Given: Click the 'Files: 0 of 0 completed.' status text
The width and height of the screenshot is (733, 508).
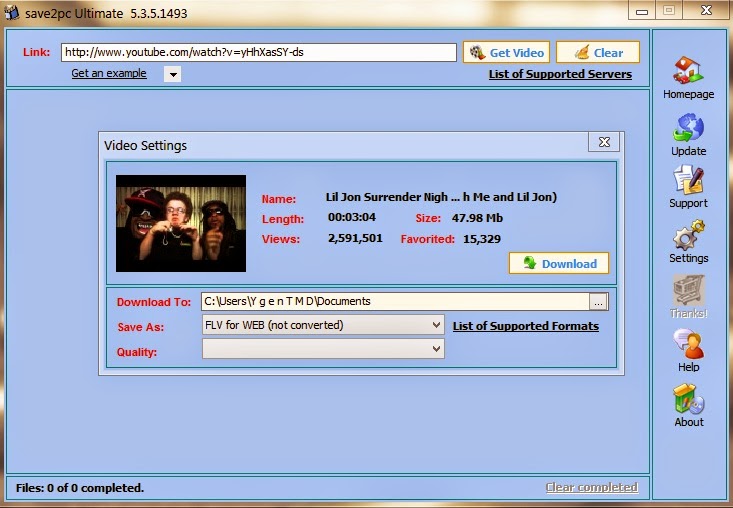Looking at the screenshot, I should (80, 488).
